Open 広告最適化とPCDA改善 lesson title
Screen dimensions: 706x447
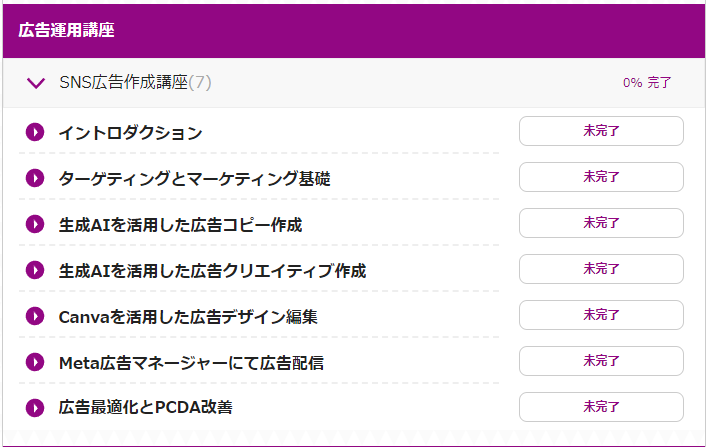pyautogui.click(x=145, y=407)
